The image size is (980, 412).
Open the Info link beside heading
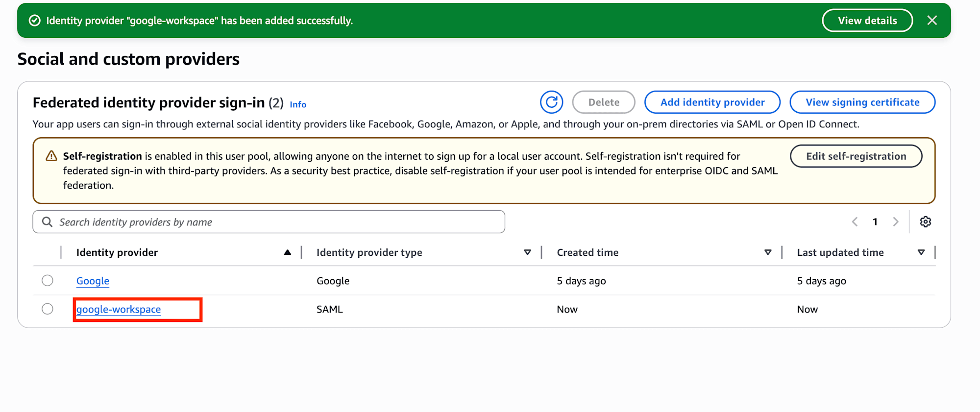[x=298, y=104]
